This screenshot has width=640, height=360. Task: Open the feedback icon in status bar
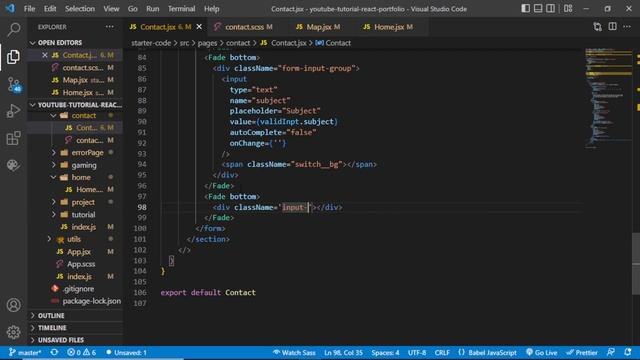(611, 352)
